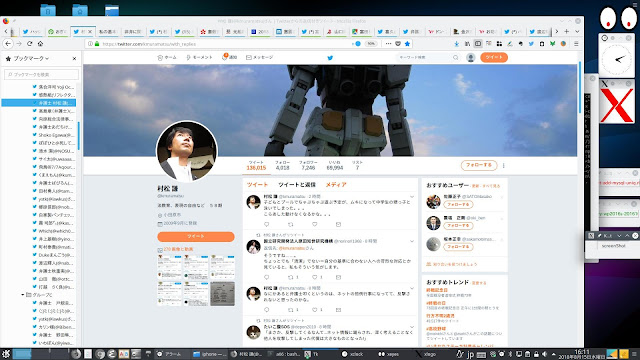Click the orange ツイート button in header
The image size is (640, 360).
point(494,58)
